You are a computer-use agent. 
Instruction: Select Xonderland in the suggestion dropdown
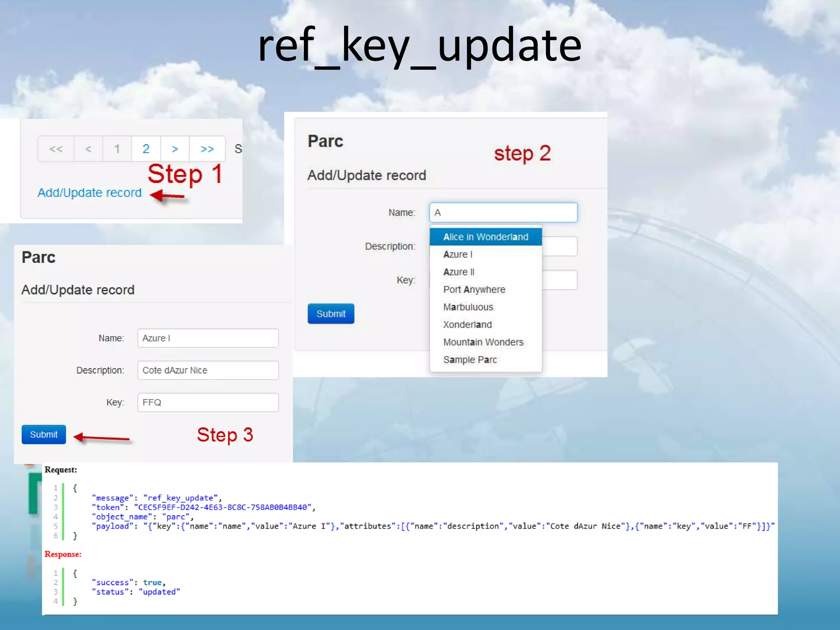click(x=486, y=324)
